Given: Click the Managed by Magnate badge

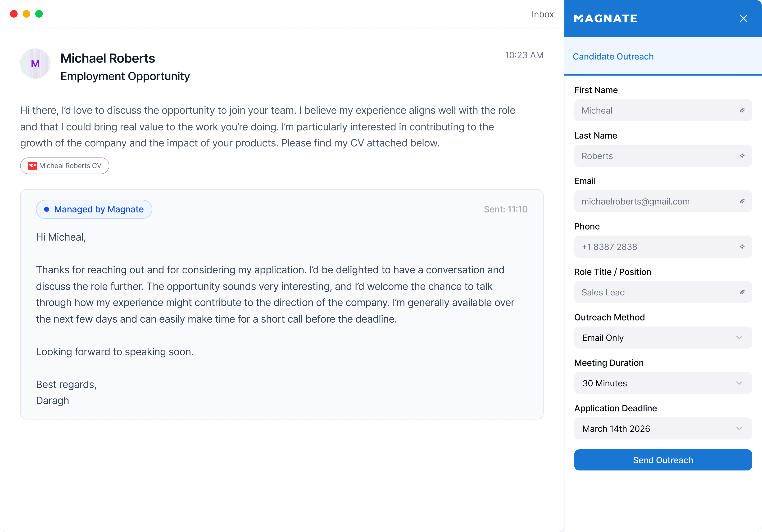Looking at the screenshot, I should point(94,209).
